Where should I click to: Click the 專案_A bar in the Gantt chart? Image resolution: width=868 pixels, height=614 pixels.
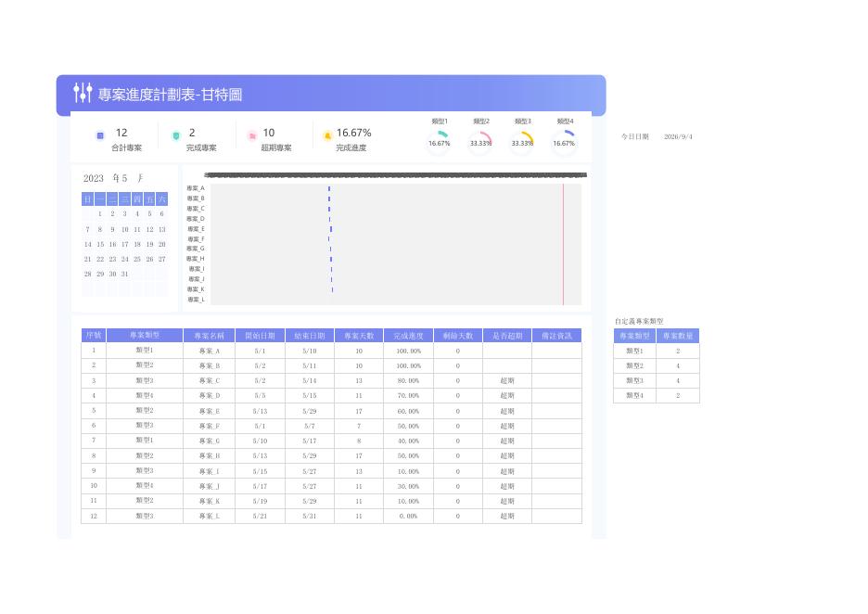329,189
